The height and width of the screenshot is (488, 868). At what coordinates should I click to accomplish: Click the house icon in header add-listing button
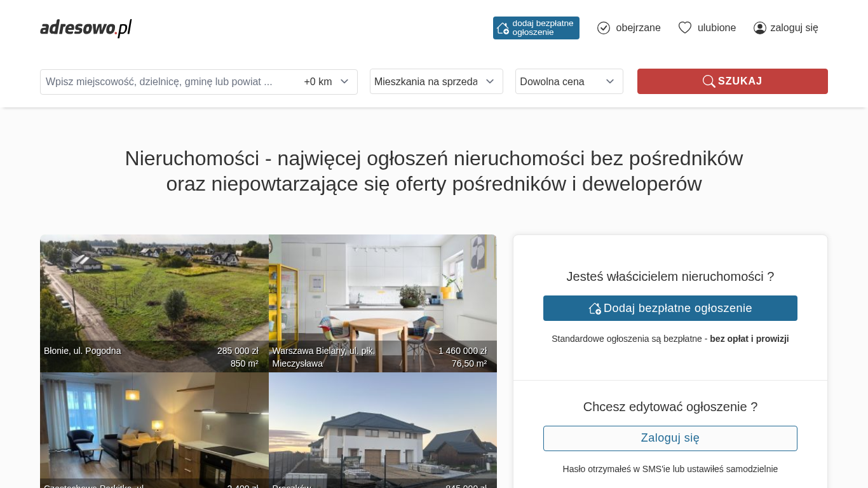coord(503,28)
